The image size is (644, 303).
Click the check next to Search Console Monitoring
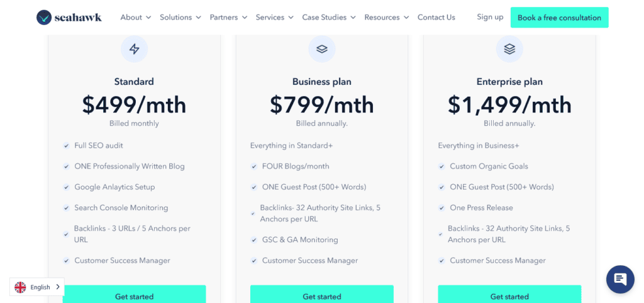(x=66, y=208)
